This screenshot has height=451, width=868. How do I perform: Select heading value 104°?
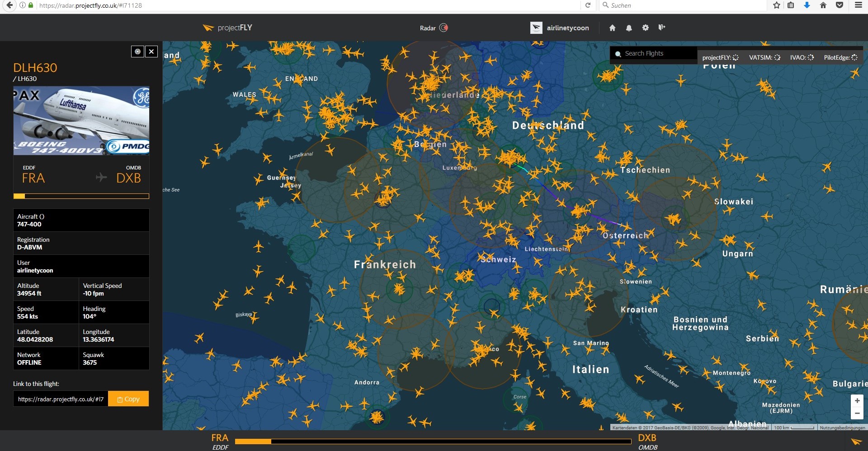coord(90,316)
